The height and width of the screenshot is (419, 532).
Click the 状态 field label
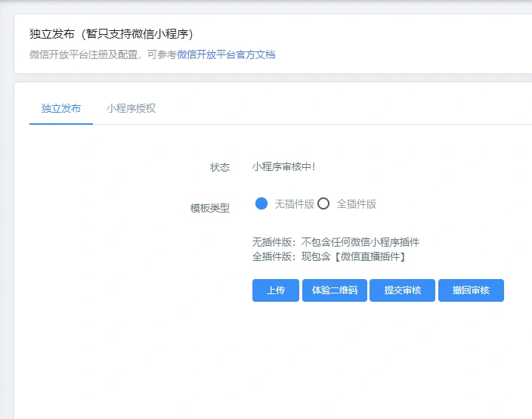coord(220,167)
